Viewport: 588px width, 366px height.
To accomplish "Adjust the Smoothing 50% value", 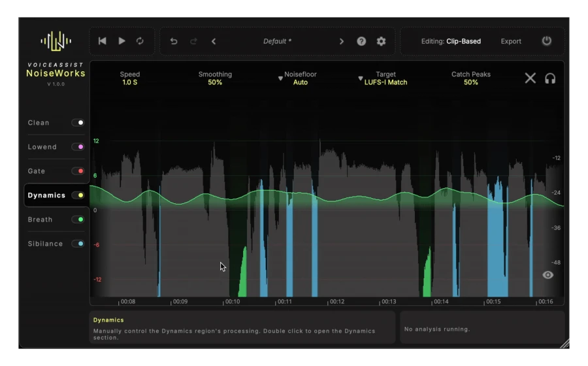I will tap(215, 82).
